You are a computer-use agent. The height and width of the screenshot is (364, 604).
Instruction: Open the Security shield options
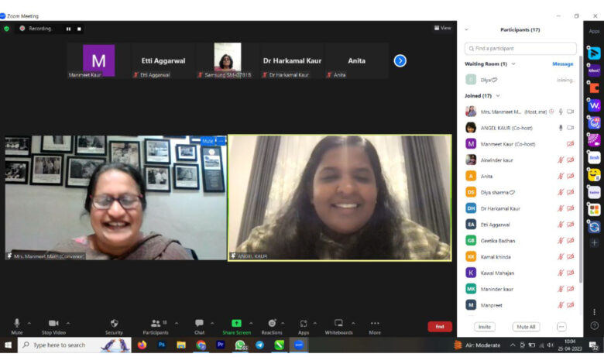point(114,325)
